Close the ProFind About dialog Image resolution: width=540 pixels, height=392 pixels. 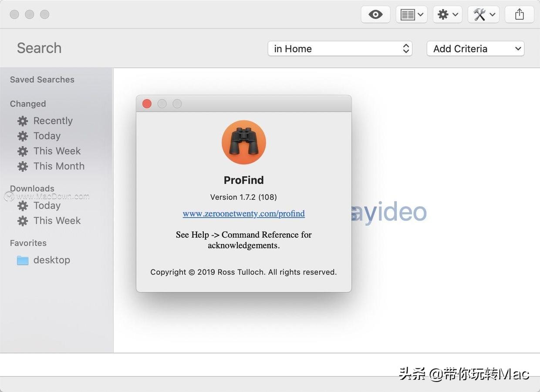[x=147, y=104]
